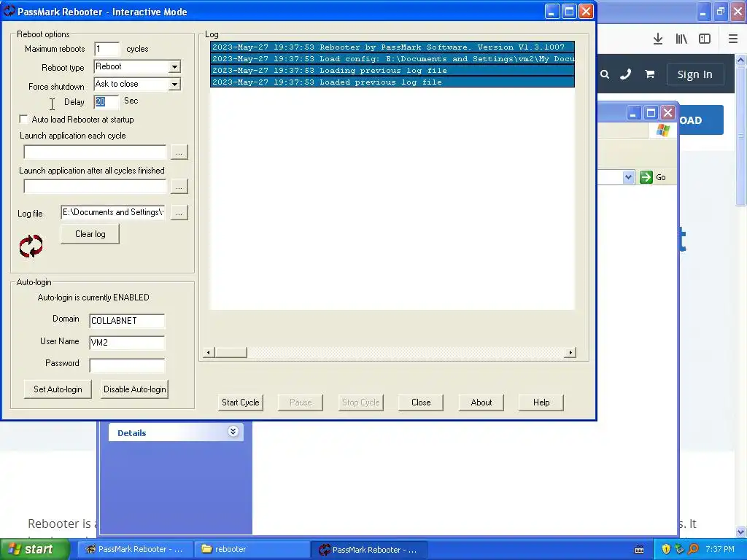
Task: Select the 'Rebooter by PassMark Software' log entry
Action: tap(392, 47)
